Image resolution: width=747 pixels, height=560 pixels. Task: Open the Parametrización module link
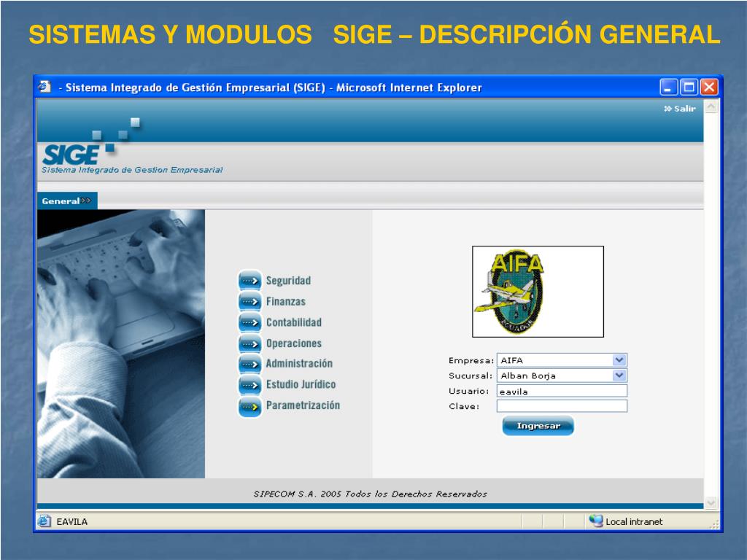[303, 405]
